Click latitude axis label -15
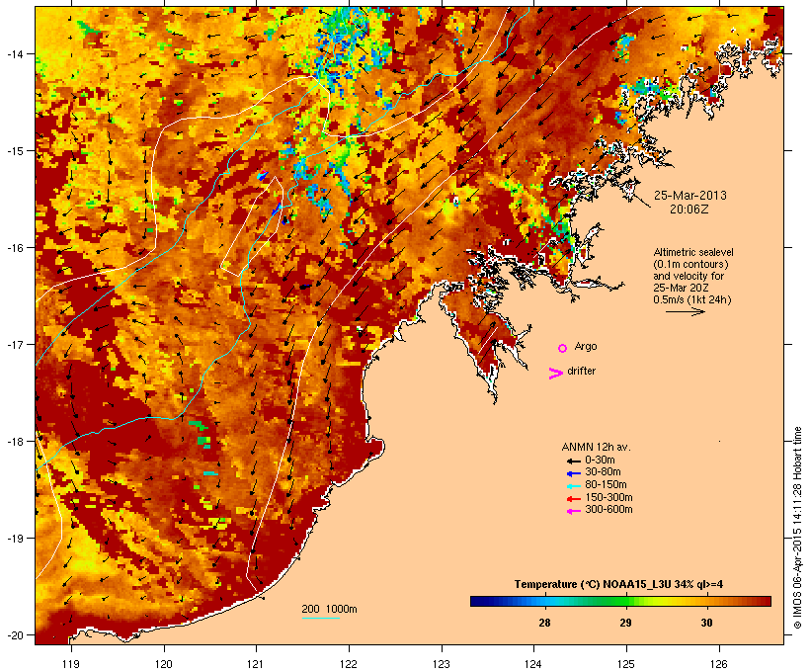 pyautogui.click(x=14, y=151)
